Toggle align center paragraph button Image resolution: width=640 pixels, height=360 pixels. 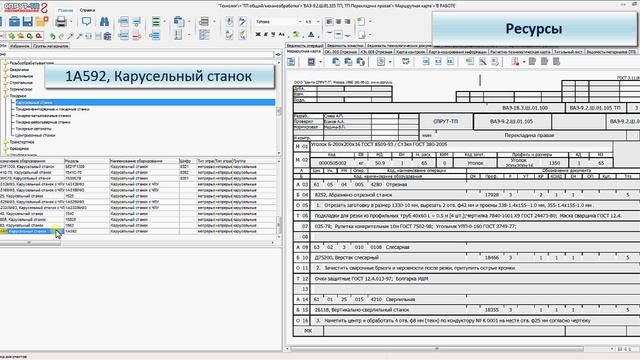point(338,22)
